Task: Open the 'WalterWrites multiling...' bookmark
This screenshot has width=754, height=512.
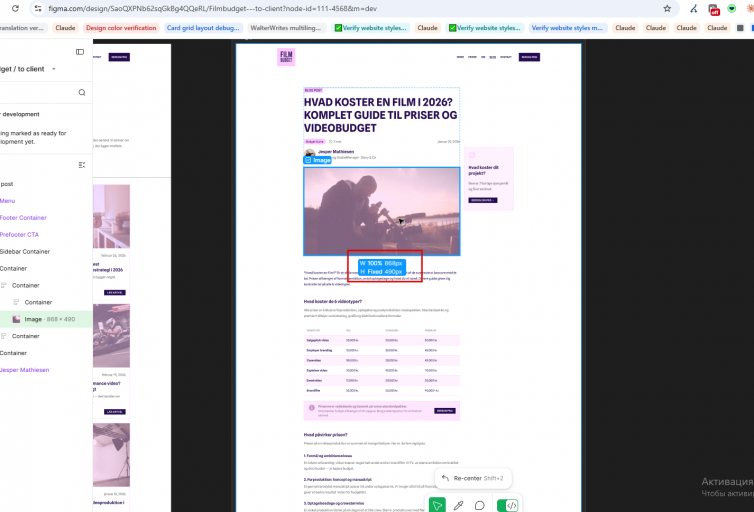Action: coord(286,28)
